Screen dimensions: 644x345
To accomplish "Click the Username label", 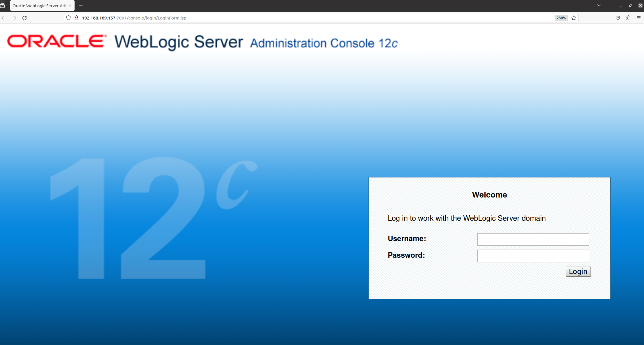I will tap(407, 239).
